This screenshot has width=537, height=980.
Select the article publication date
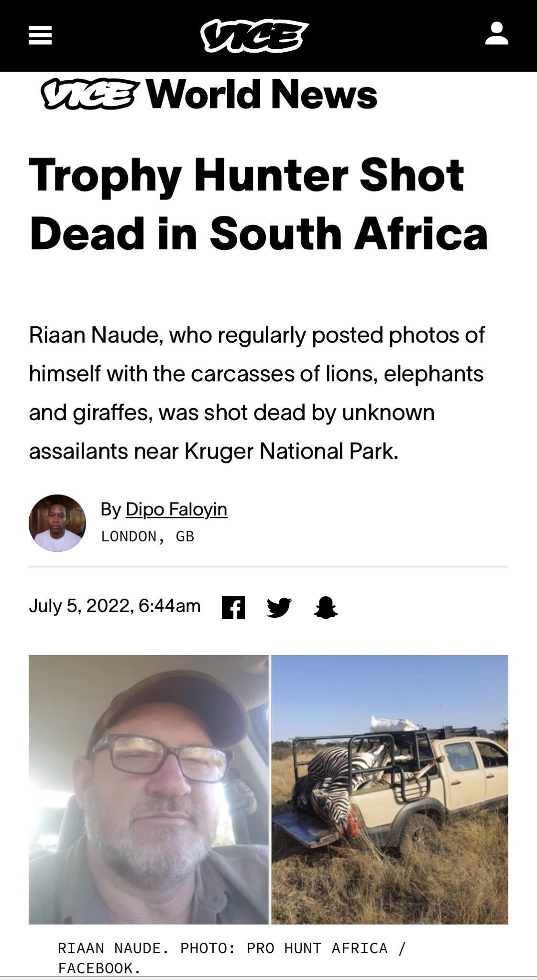[x=115, y=605]
